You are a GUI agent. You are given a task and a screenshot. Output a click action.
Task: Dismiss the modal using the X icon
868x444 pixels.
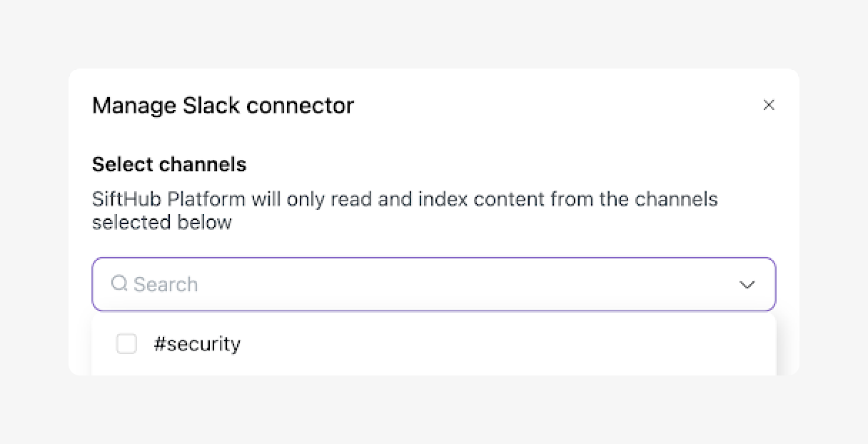(x=769, y=105)
